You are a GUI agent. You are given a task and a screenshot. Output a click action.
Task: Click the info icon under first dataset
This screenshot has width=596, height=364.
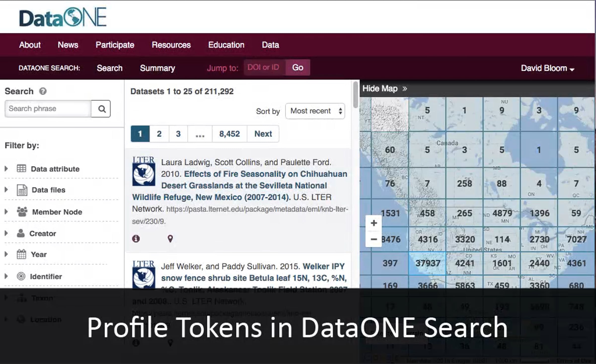click(136, 239)
